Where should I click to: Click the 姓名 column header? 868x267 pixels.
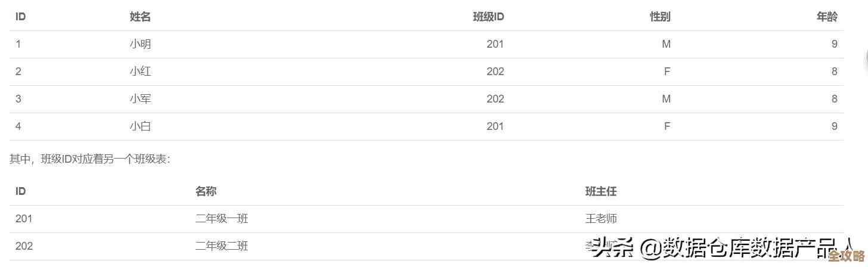140,17
